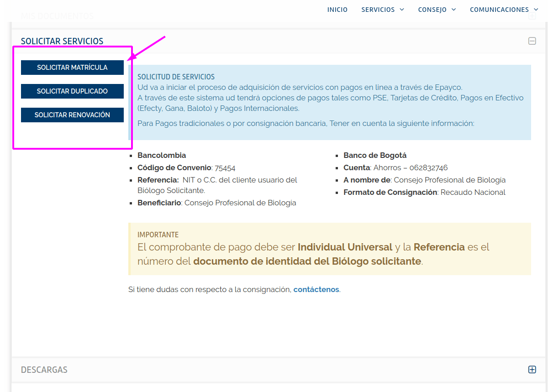Open the Comunicaciones menu label
The height and width of the screenshot is (392, 548).
click(499, 10)
